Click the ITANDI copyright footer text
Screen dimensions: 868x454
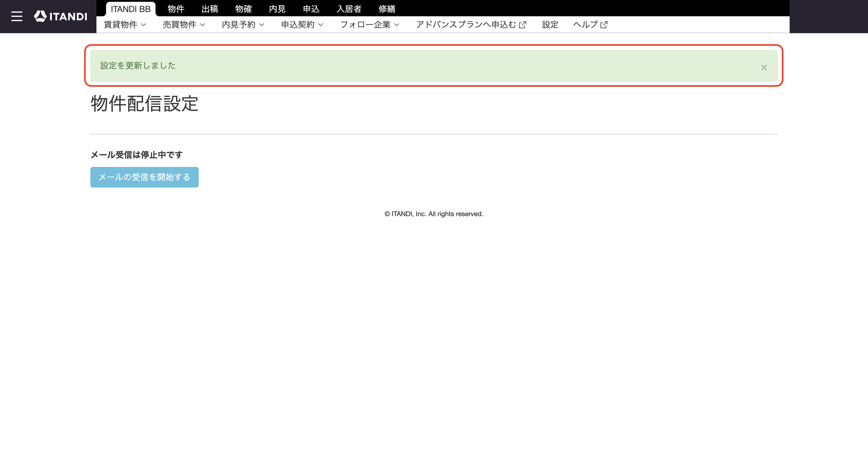click(x=434, y=214)
